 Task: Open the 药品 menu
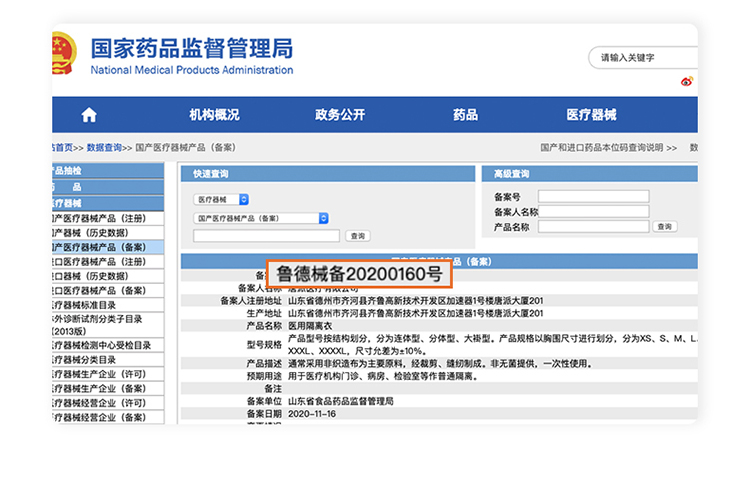[465, 115]
